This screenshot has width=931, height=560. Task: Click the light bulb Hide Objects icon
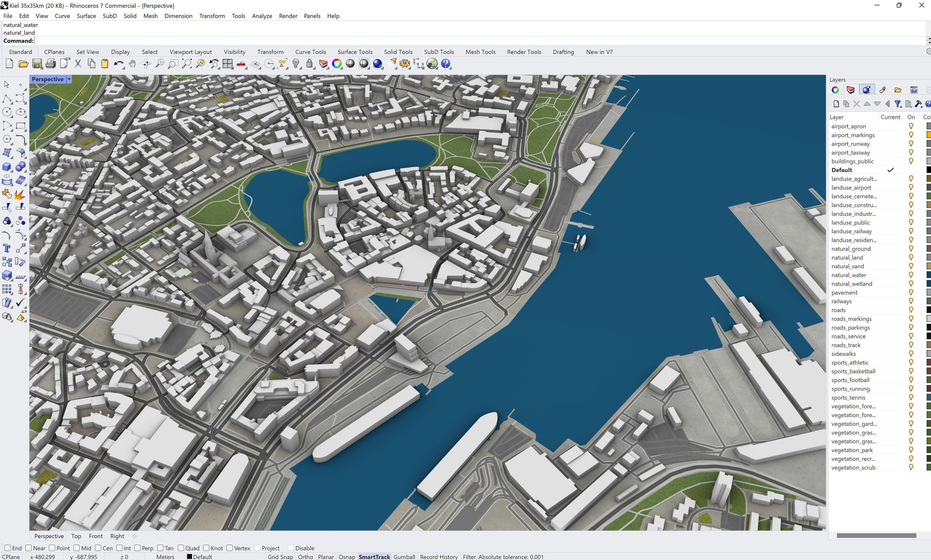tap(296, 64)
